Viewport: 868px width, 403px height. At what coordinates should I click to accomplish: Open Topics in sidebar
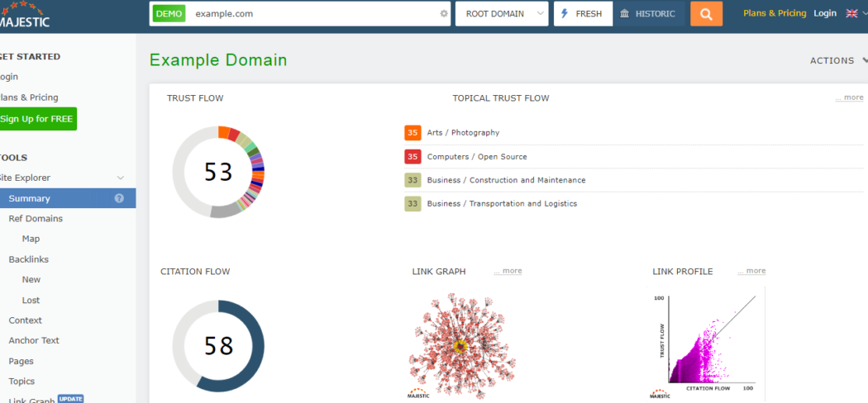21,382
